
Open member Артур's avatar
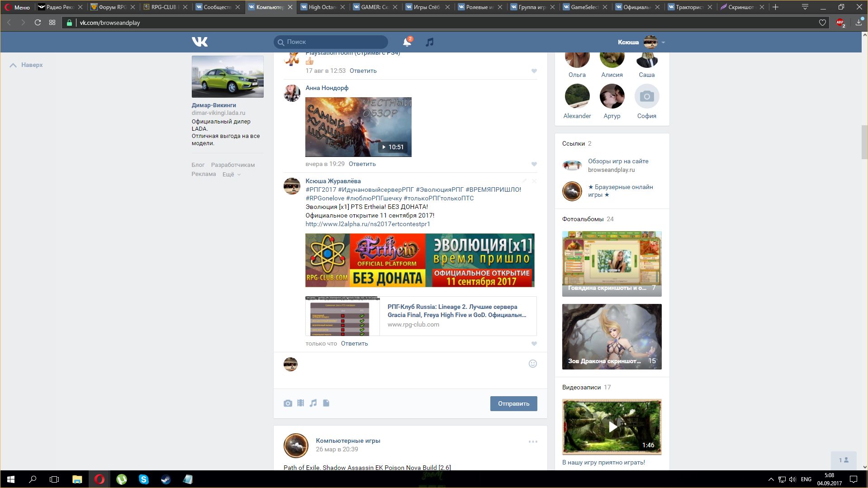pyautogui.click(x=612, y=96)
